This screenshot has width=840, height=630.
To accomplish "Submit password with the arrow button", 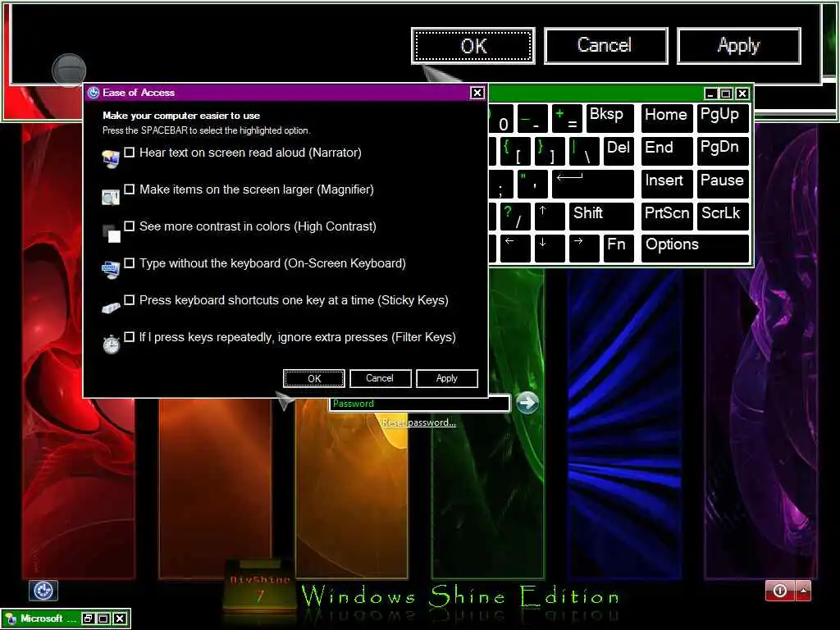I will 527,403.
